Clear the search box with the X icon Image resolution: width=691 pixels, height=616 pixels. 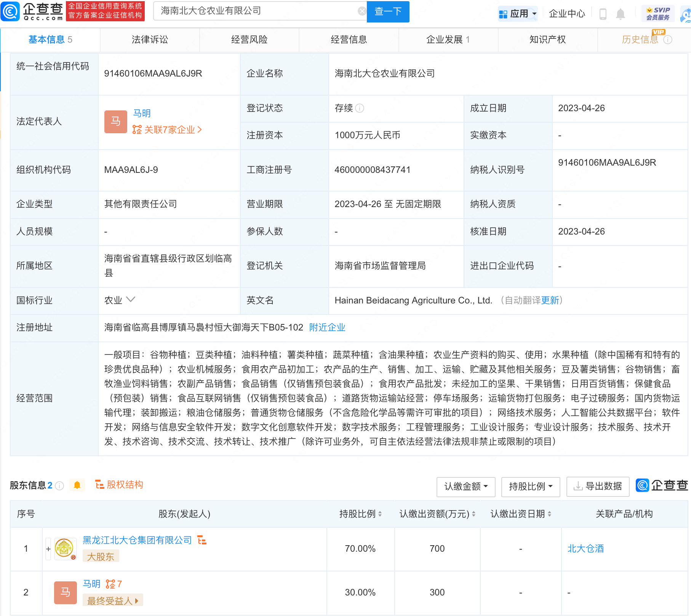pos(362,11)
